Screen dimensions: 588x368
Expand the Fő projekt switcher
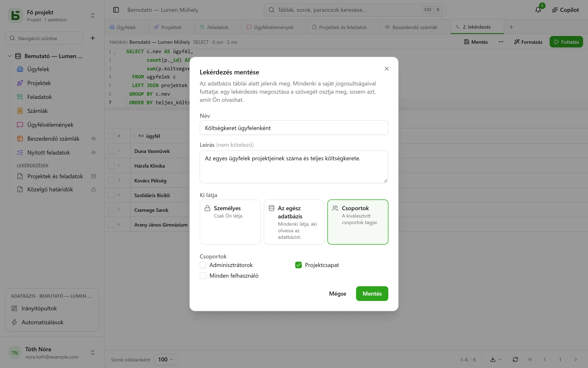[x=92, y=16]
